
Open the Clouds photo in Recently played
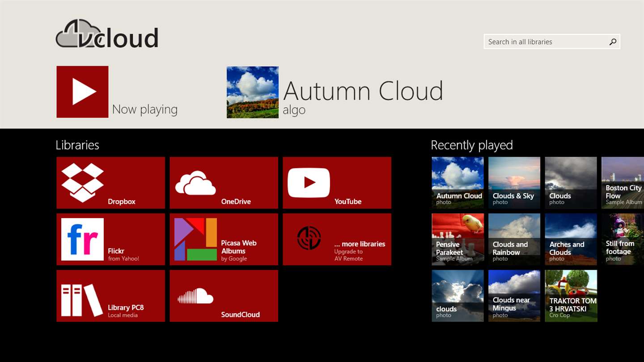(x=571, y=182)
